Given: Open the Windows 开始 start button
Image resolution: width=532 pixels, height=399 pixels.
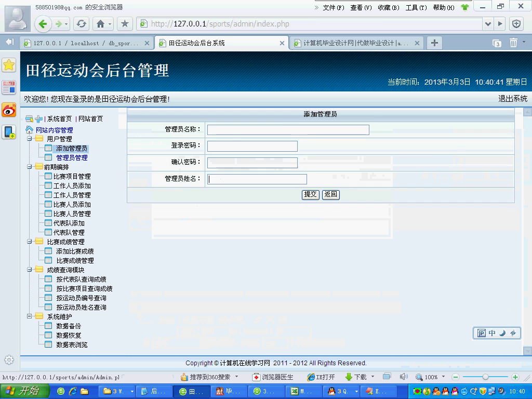Looking at the screenshot, I should [24, 391].
